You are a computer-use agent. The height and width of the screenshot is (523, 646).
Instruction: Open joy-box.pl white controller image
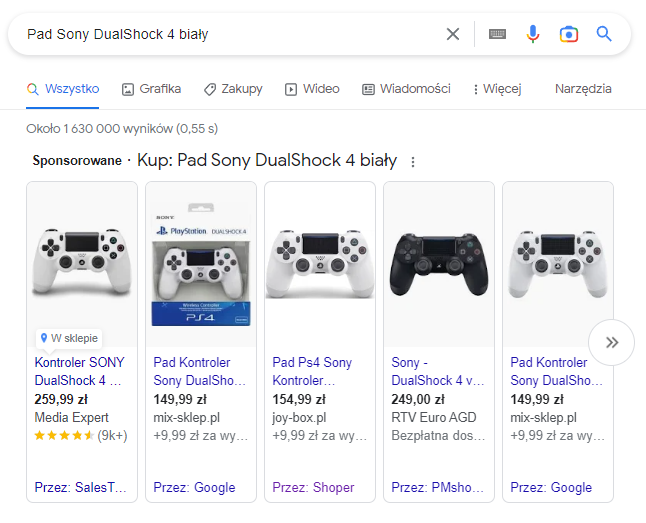(x=320, y=264)
